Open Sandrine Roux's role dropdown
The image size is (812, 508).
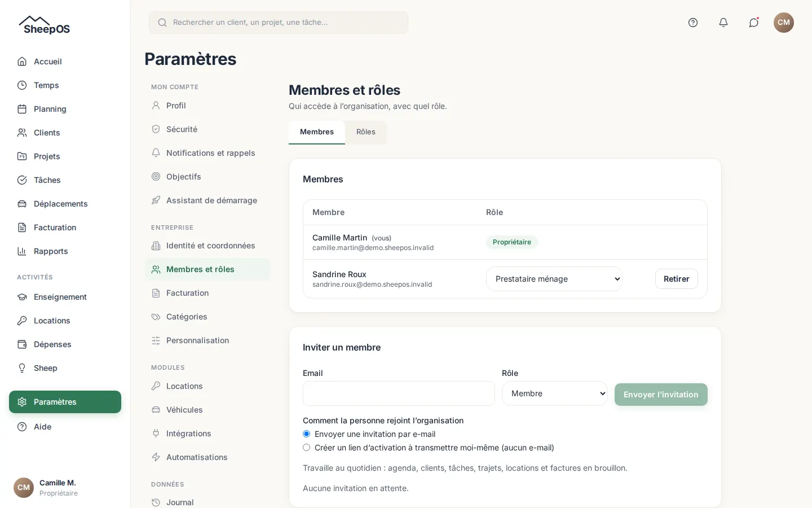tap(554, 279)
